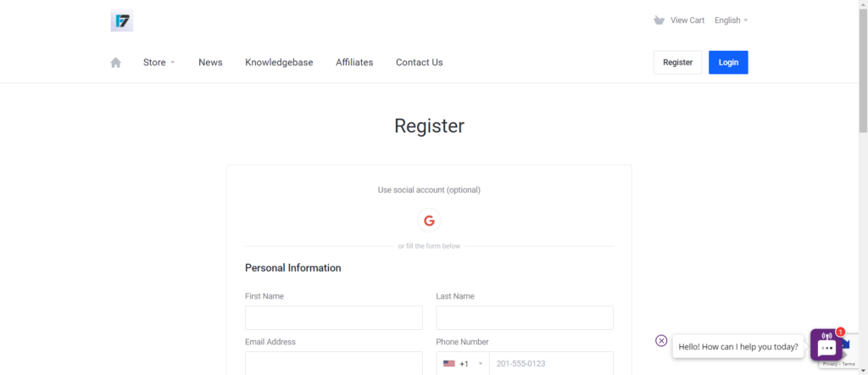
Task: Sign up with the Google icon
Action: click(429, 221)
